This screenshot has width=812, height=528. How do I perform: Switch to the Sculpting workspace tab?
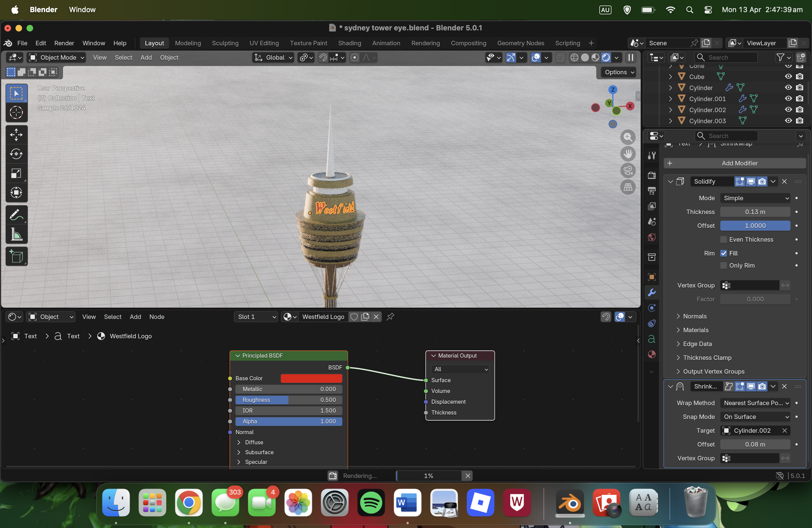[x=225, y=43]
